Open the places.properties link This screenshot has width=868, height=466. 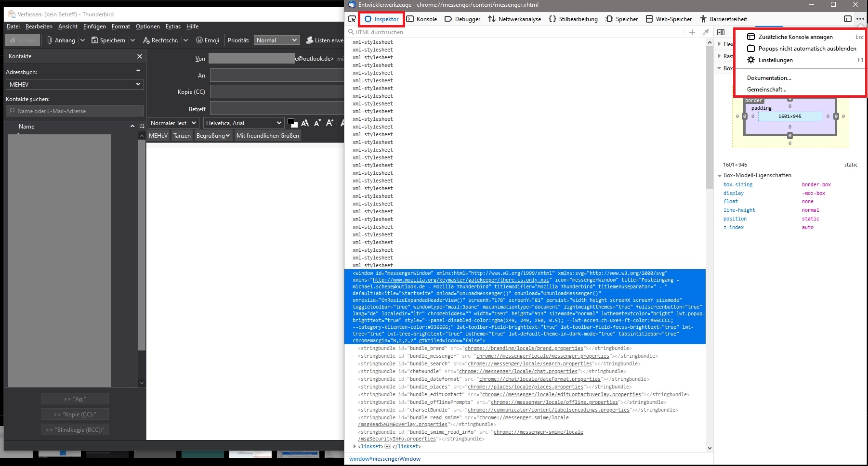(x=526, y=387)
